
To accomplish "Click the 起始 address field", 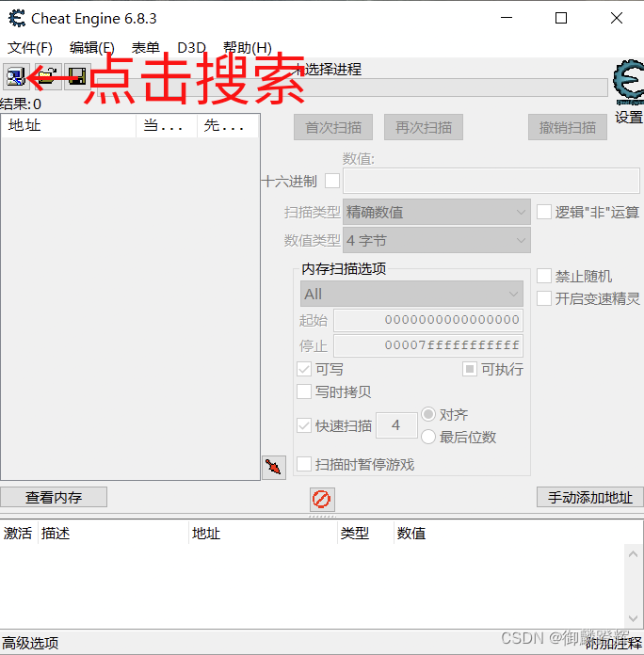I will click(428, 320).
